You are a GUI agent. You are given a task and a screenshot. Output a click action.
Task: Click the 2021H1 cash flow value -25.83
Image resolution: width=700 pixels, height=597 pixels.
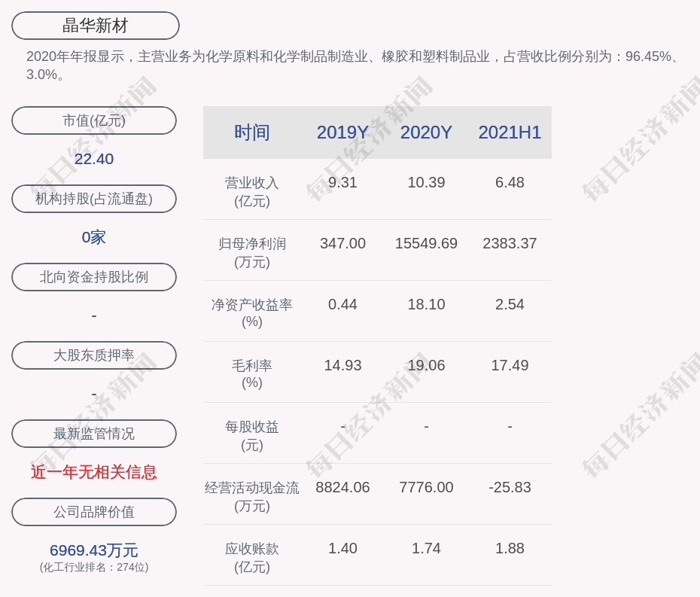510,488
